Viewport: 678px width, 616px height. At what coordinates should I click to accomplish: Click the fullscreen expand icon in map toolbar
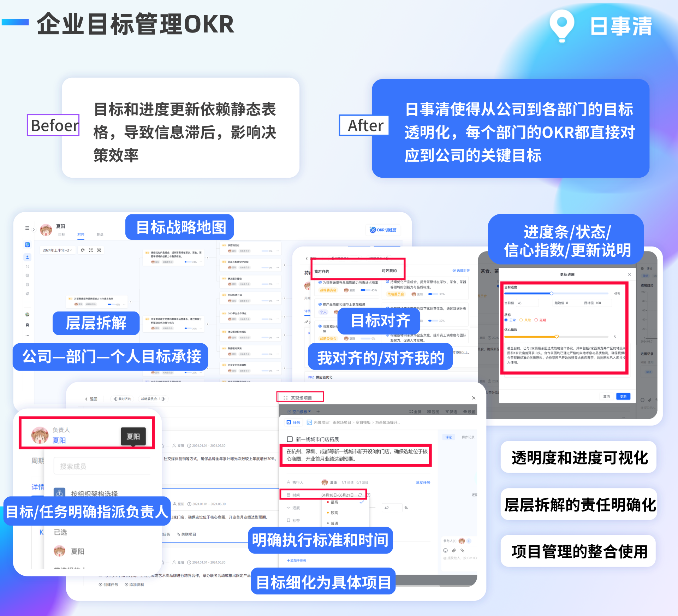pyautogui.click(x=91, y=250)
